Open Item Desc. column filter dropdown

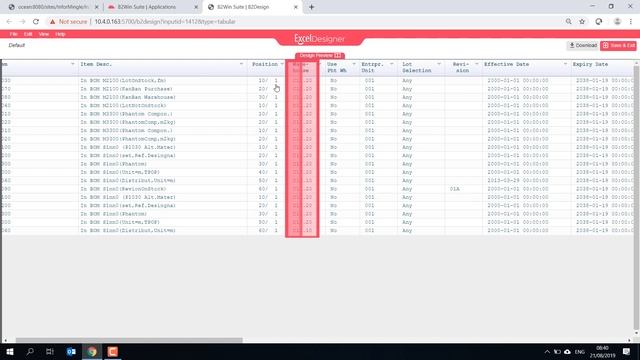(x=241, y=64)
